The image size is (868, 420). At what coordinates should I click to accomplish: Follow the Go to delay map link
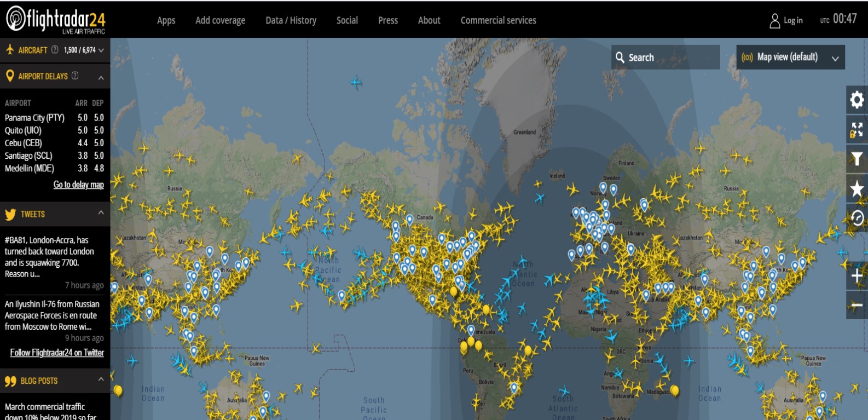click(x=79, y=185)
